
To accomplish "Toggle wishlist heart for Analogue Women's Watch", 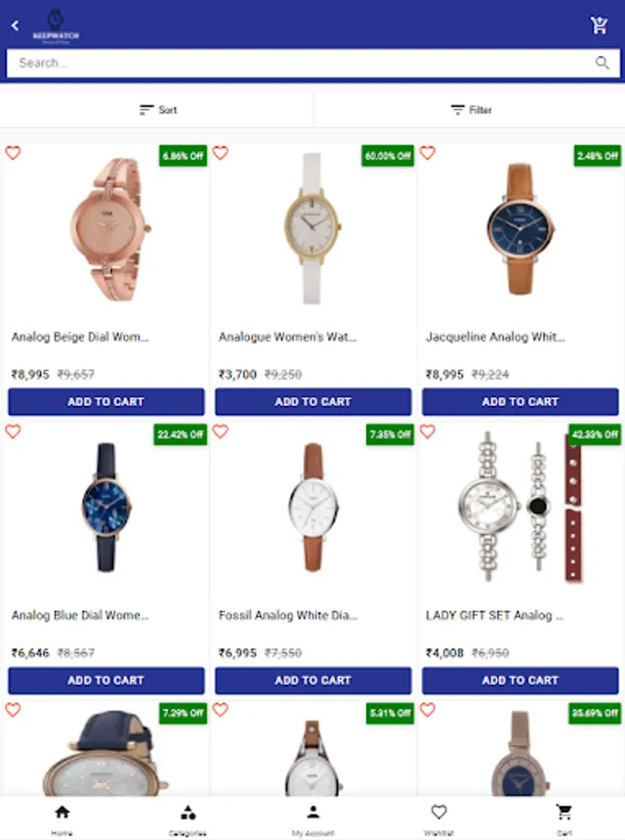I will 220,153.
